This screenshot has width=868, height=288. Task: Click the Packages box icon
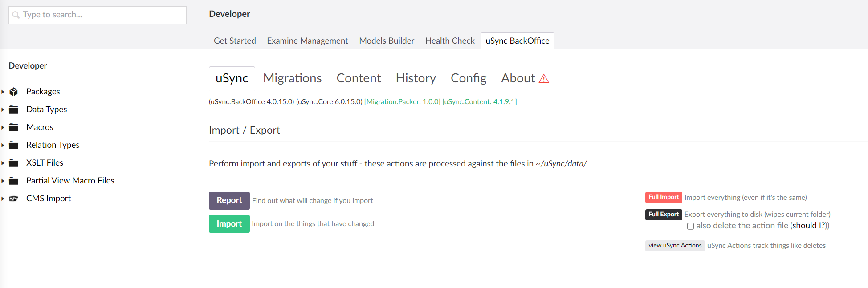click(x=14, y=92)
